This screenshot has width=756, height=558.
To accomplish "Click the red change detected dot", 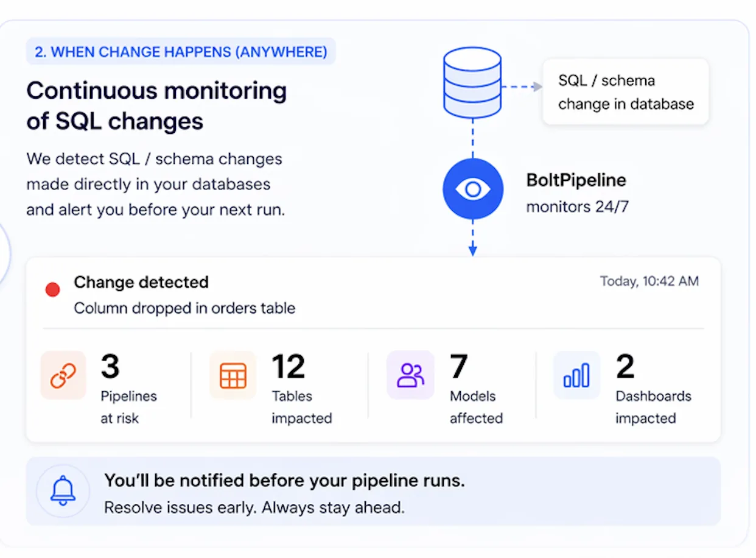I will coord(53,290).
